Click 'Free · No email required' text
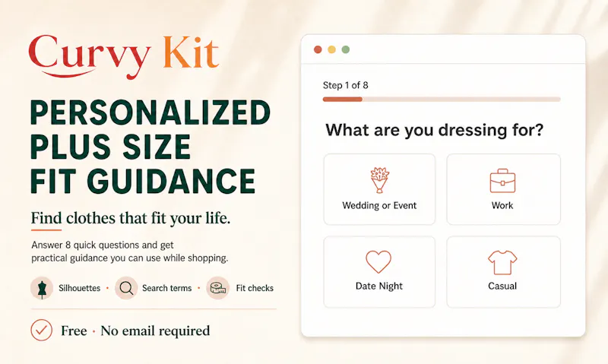The height and width of the screenshot is (364, 608). tap(135, 331)
